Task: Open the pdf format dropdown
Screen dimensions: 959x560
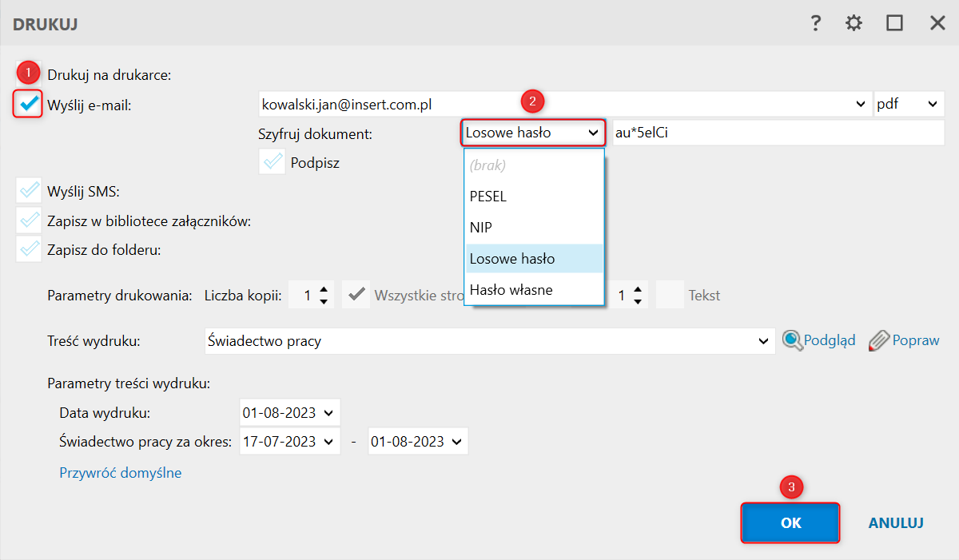Action: tap(909, 104)
